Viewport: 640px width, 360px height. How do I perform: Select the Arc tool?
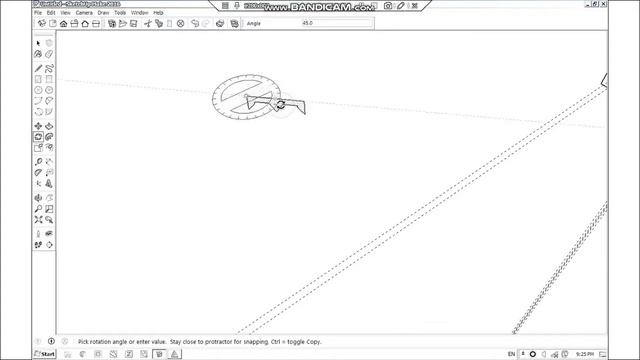point(38,101)
